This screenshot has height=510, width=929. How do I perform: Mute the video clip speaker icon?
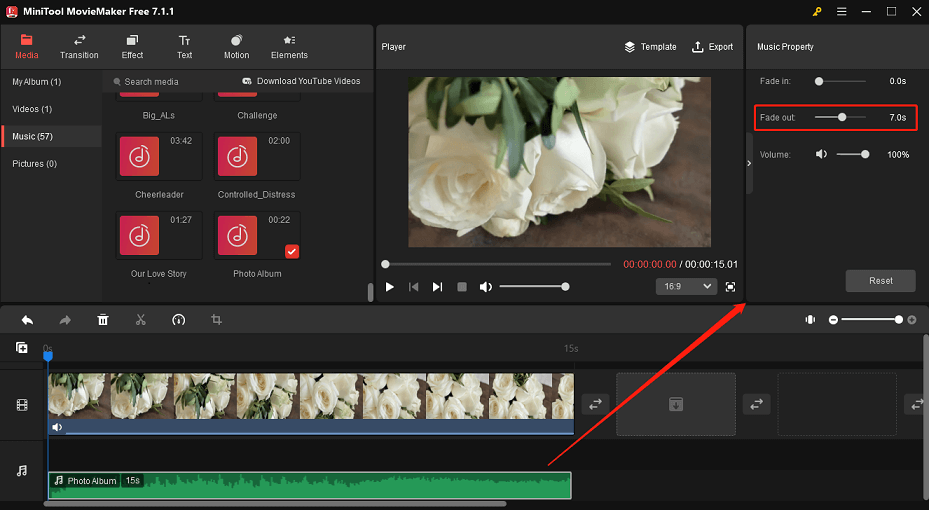click(x=57, y=427)
